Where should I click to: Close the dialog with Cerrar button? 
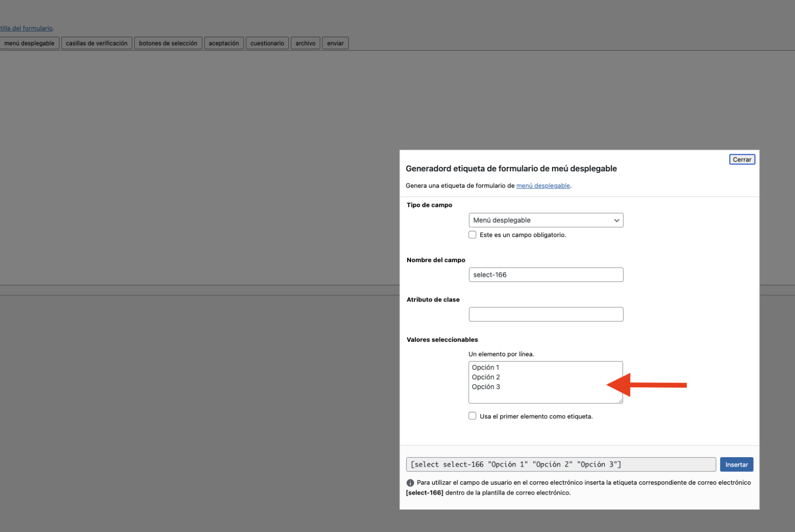[742, 160]
